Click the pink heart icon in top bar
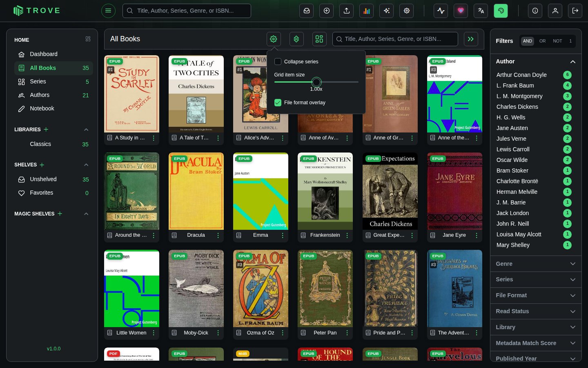 pyautogui.click(x=461, y=11)
